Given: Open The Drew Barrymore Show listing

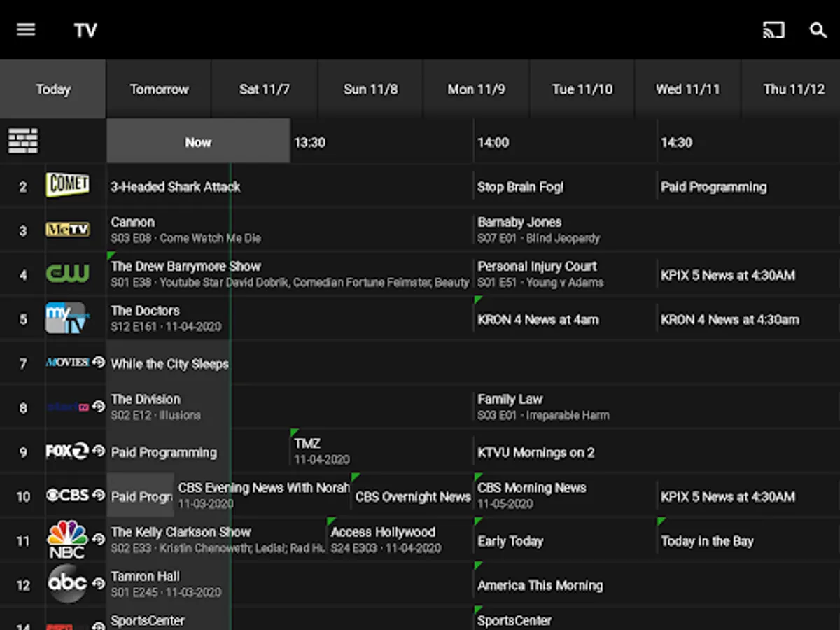Looking at the screenshot, I should click(290, 274).
